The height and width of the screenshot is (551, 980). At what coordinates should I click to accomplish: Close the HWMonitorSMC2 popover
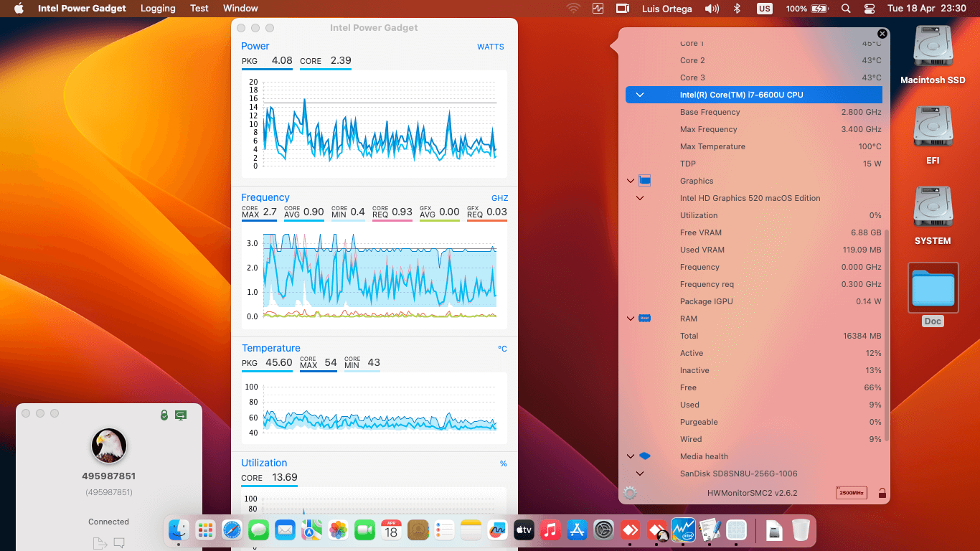coord(882,34)
